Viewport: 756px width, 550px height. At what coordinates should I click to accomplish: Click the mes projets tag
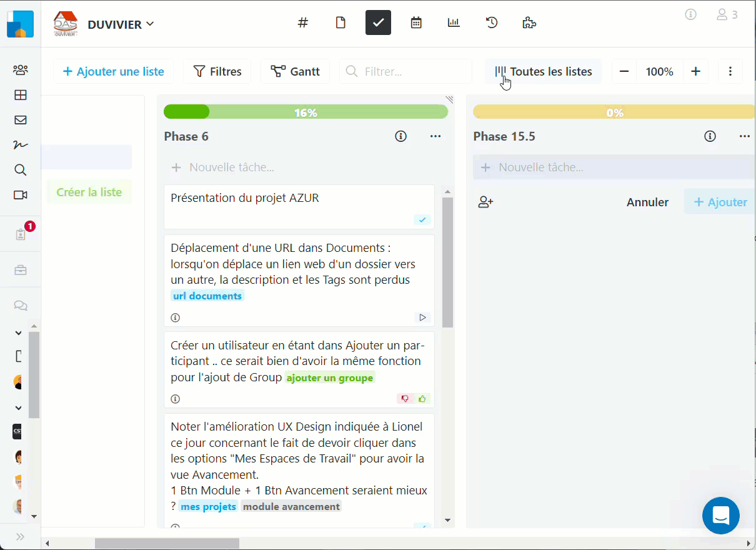[x=209, y=506]
